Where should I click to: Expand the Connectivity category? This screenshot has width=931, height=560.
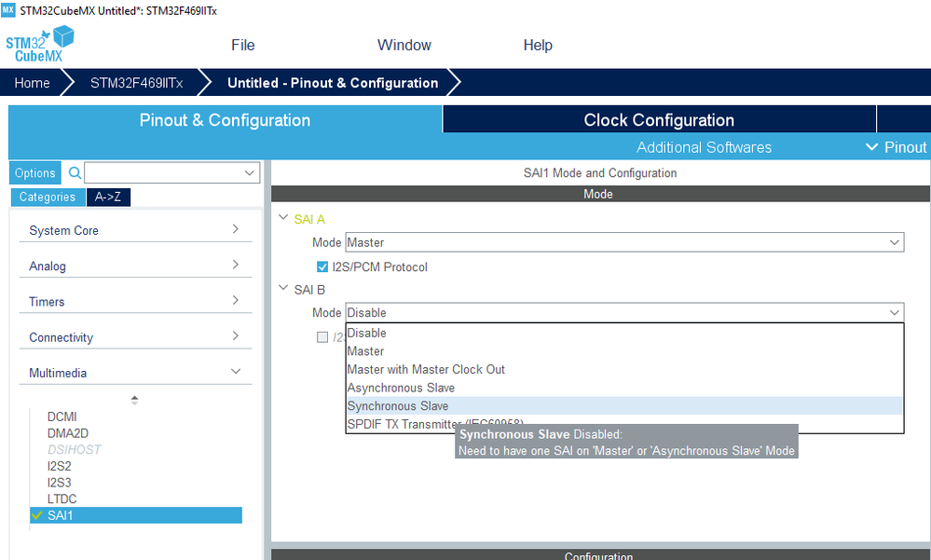pos(135,336)
